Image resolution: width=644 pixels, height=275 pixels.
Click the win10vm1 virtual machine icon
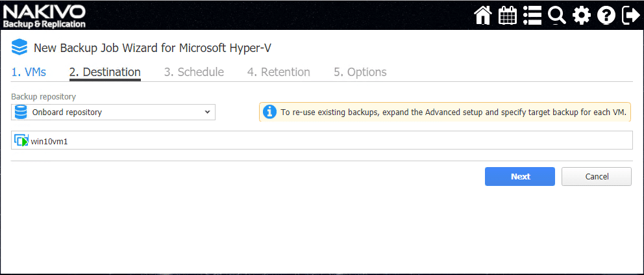point(21,140)
